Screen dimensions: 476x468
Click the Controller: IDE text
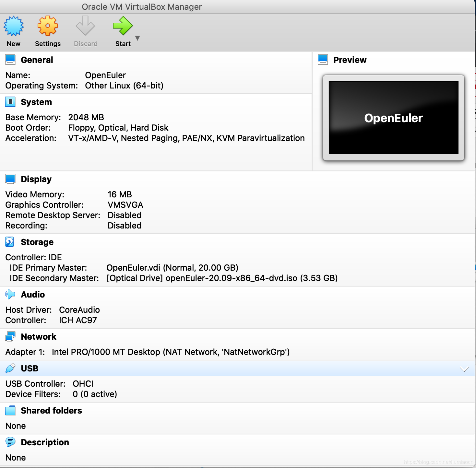point(34,257)
